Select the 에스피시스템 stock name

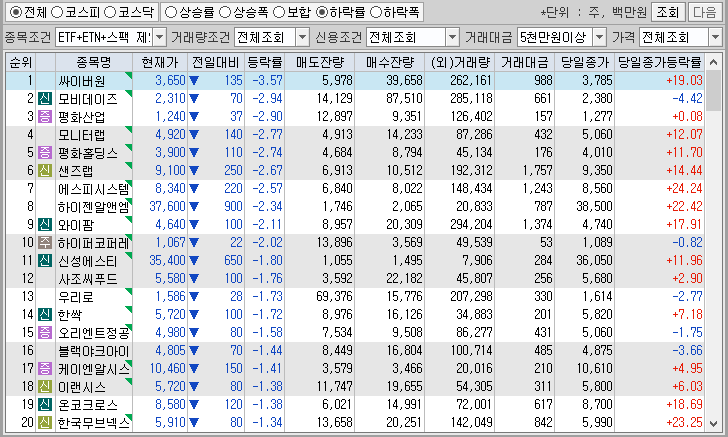click(94, 189)
